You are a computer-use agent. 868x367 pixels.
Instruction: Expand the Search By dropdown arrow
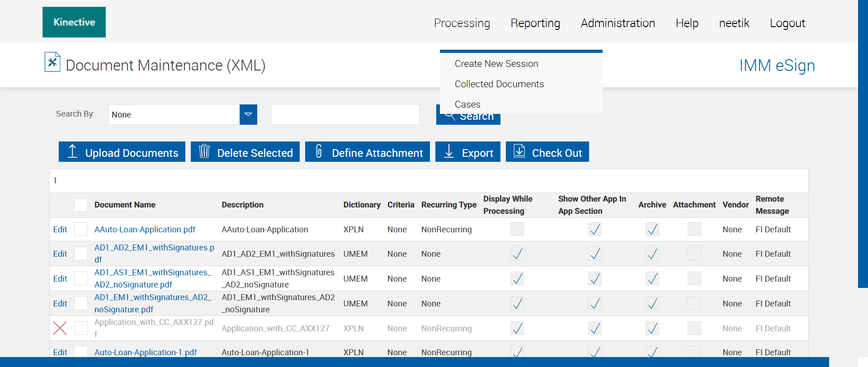(x=248, y=115)
